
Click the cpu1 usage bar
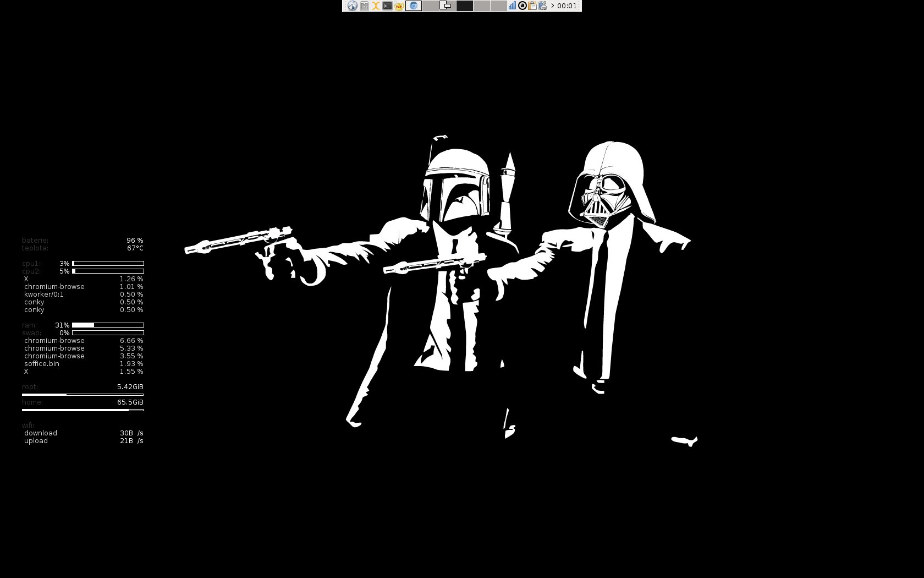click(x=108, y=264)
